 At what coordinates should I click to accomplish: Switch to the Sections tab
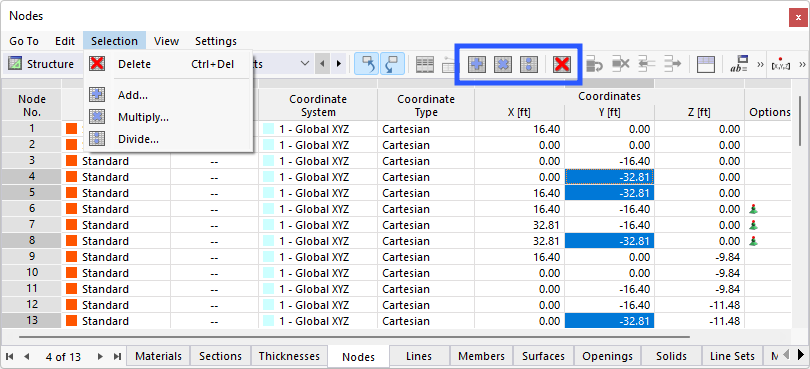tap(220, 356)
